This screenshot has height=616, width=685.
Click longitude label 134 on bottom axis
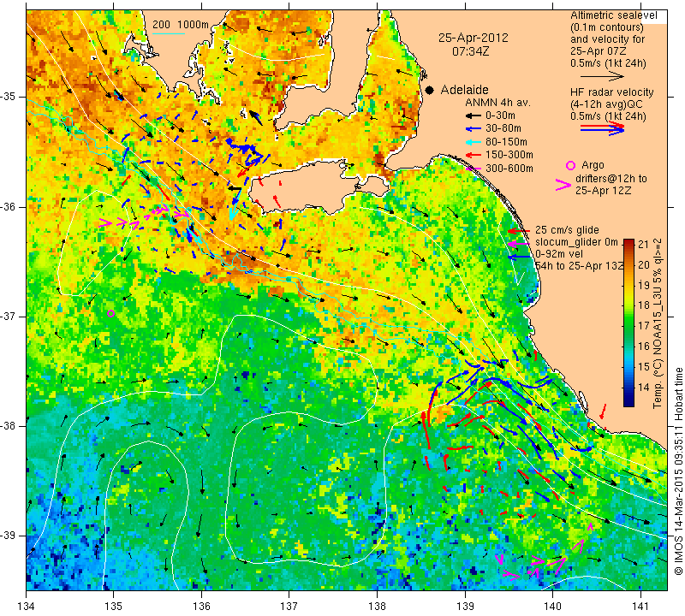click(27, 607)
